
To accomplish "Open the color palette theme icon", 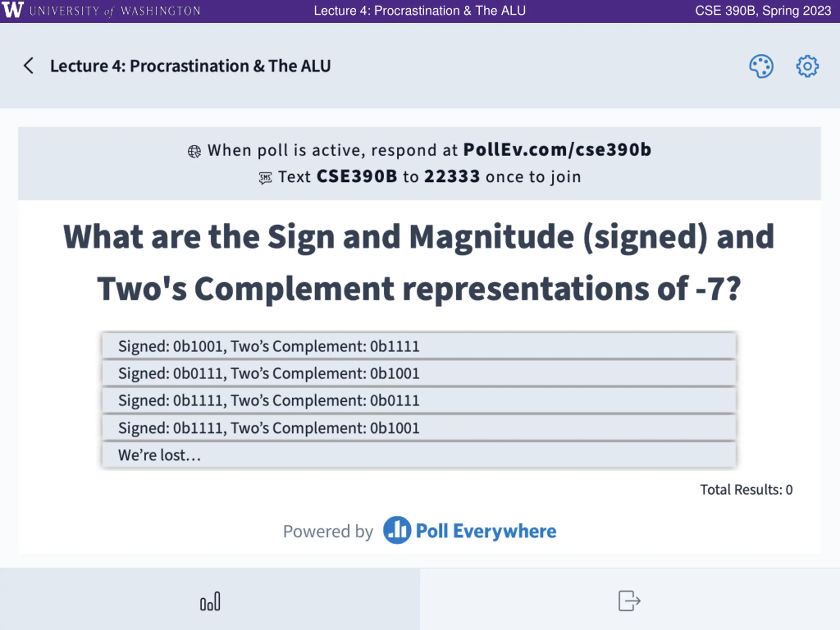I will pyautogui.click(x=761, y=67).
